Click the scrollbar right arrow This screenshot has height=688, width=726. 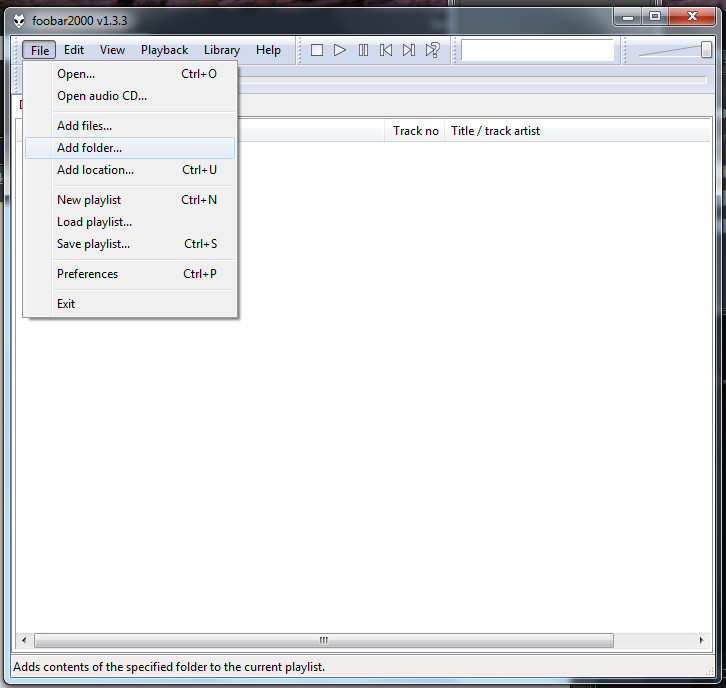pos(701,641)
